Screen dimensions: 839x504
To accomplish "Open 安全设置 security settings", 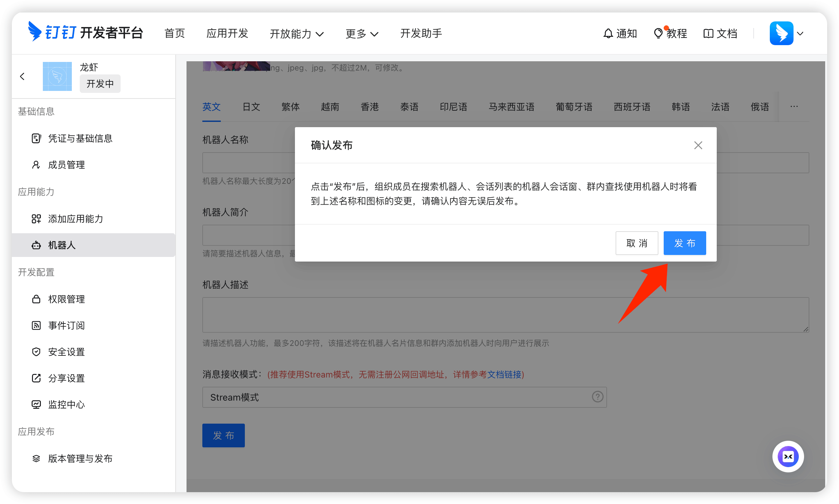I will [67, 352].
